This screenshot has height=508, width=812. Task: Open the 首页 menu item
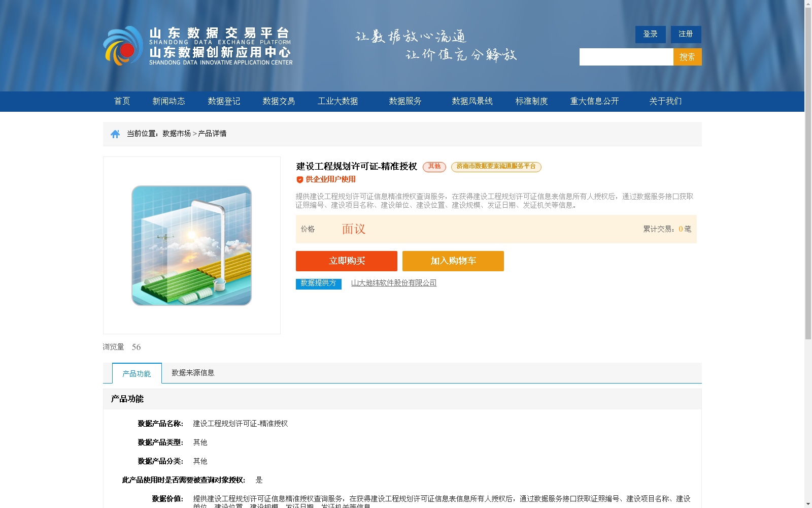122,101
